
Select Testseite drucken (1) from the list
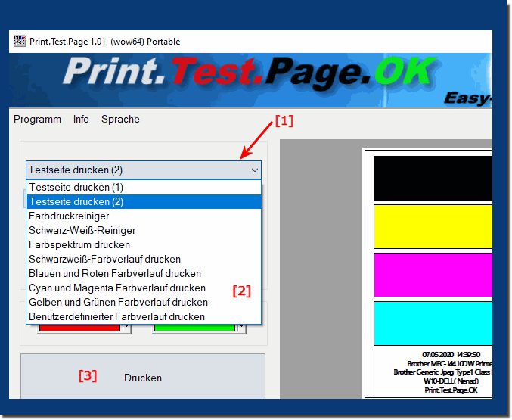pyautogui.click(x=144, y=187)
